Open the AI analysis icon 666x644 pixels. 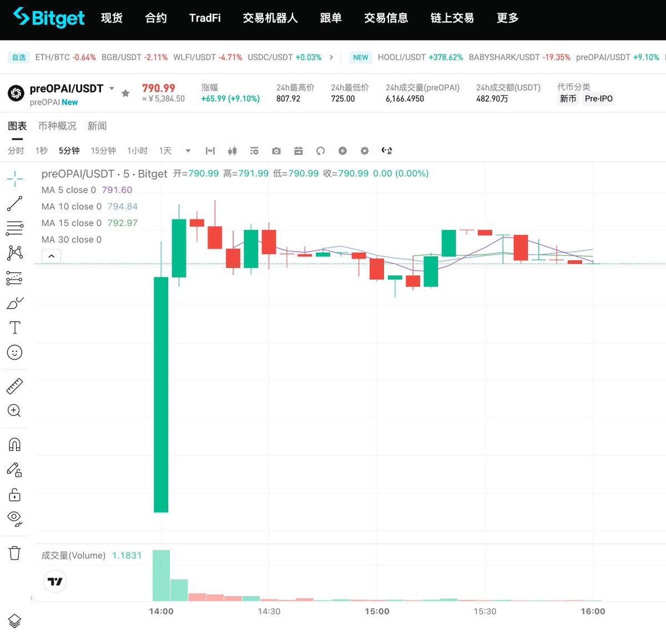pyautogui.click(x=387, y=151)
